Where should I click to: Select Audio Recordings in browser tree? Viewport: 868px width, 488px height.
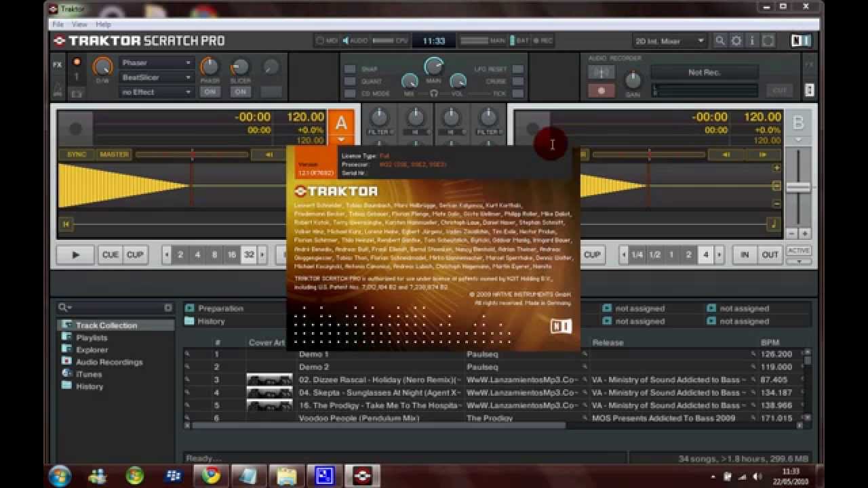[109, 362]
